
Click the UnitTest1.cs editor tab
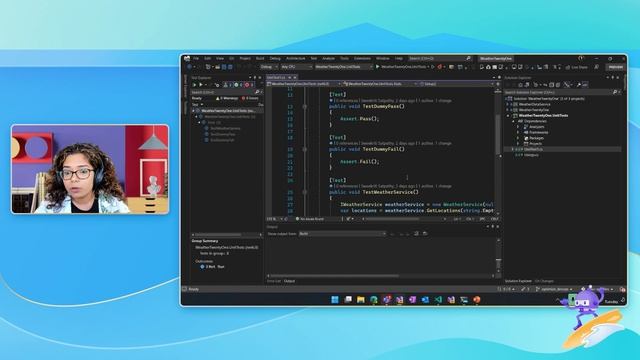click(276, 77)
